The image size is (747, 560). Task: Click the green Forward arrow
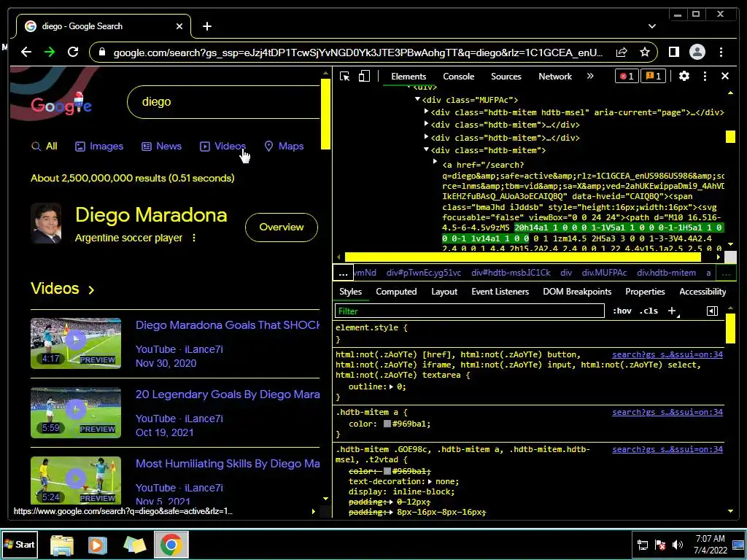50,52
